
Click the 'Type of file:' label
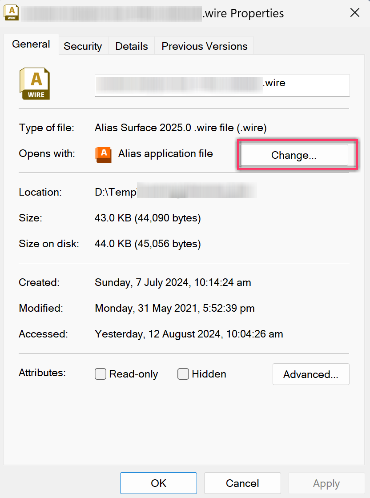[x=47, y=128]
